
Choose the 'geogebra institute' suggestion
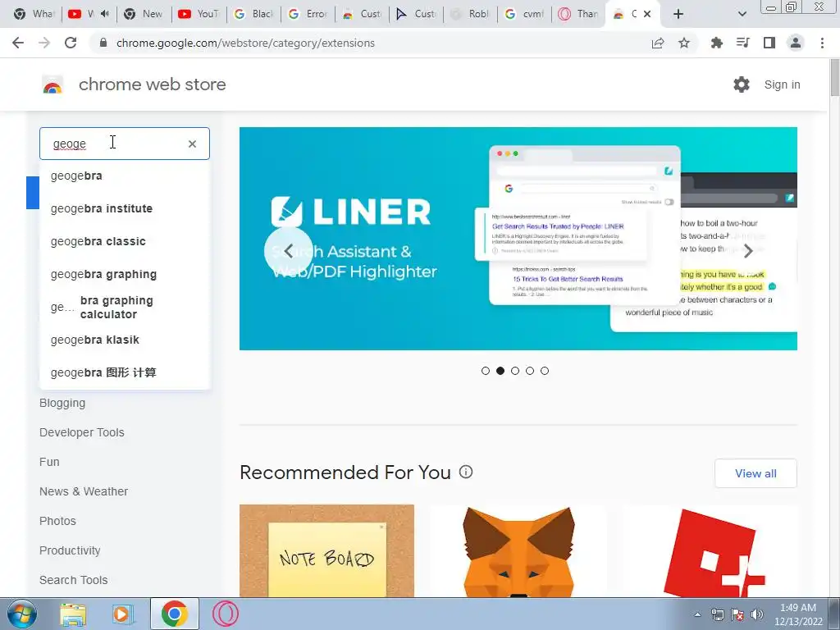(125, 208)
